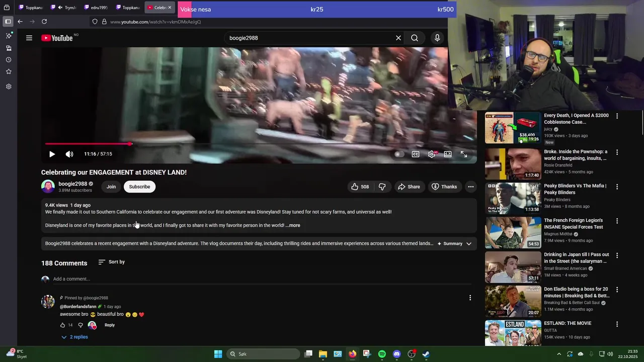The image size is (644, 362).
Task: Expand description with ...more
Action: click(293, 225)
